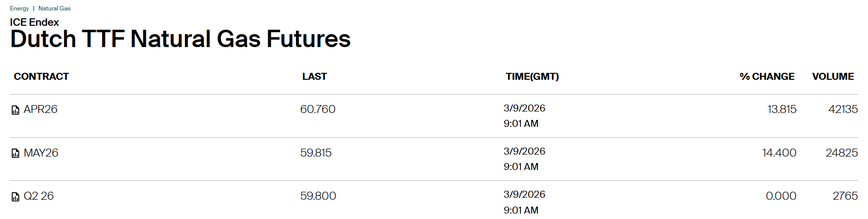The width and height of the screenshot is (868, 219).
Task: Click APR26 volume value 42135
Action: coord(843,109)
